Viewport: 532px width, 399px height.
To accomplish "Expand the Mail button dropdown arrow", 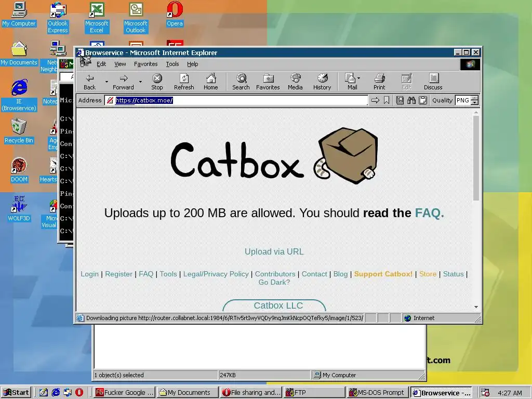I will tap(359, 78).
